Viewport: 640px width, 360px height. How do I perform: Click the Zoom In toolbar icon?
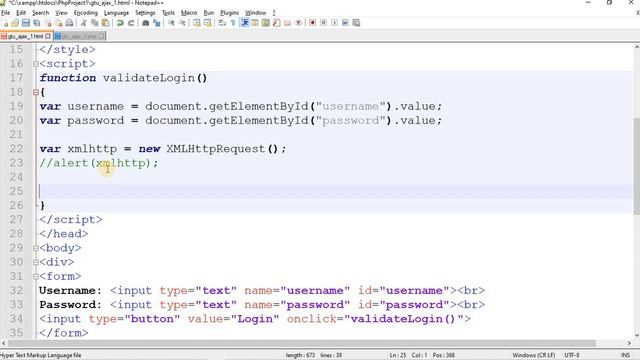point(171,23)
